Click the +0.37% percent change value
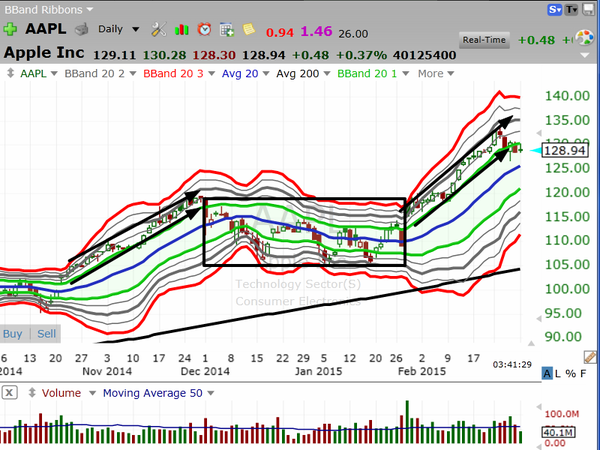Image resolution: width=600 pixels, height=450 pixels. tap(361, 55)
